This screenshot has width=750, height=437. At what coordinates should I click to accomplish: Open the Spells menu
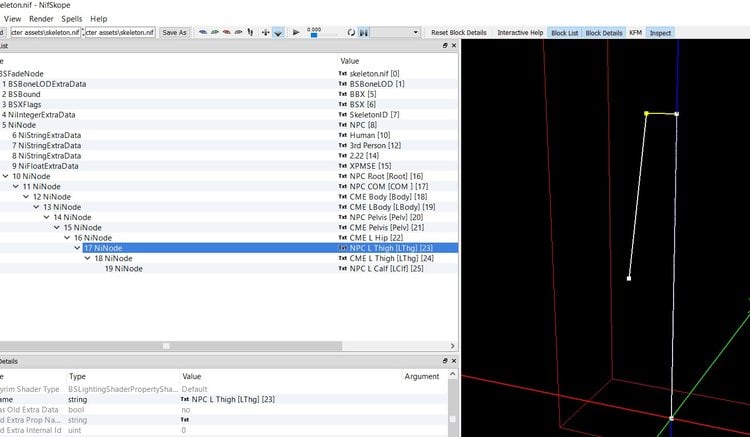click(72, 19)
